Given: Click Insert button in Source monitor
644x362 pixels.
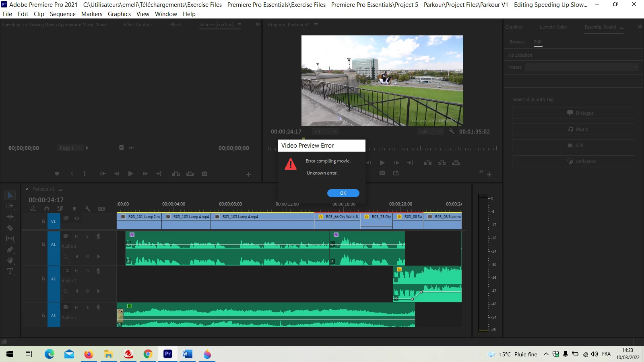Looking at the screenshot, I should click(176, 174).
